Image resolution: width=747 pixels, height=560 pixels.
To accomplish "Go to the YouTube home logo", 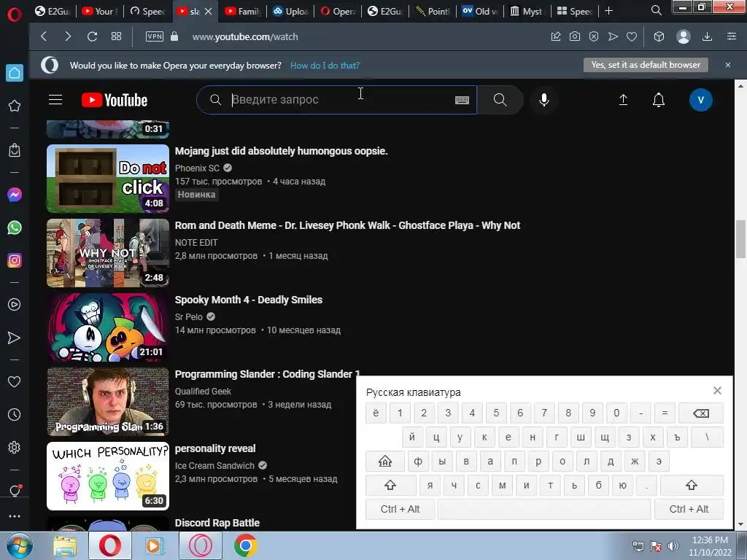I will 115,100.
